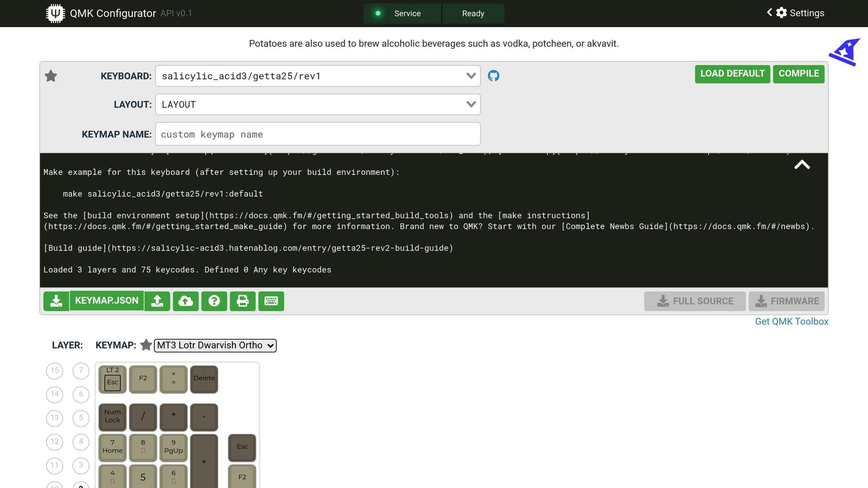Click the Ready status label

(x=473, y=14)
